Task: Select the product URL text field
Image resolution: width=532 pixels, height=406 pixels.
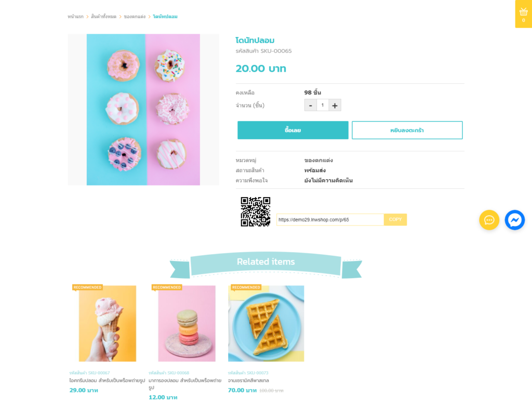Action: pyautogui.click(x=330, y=219)
